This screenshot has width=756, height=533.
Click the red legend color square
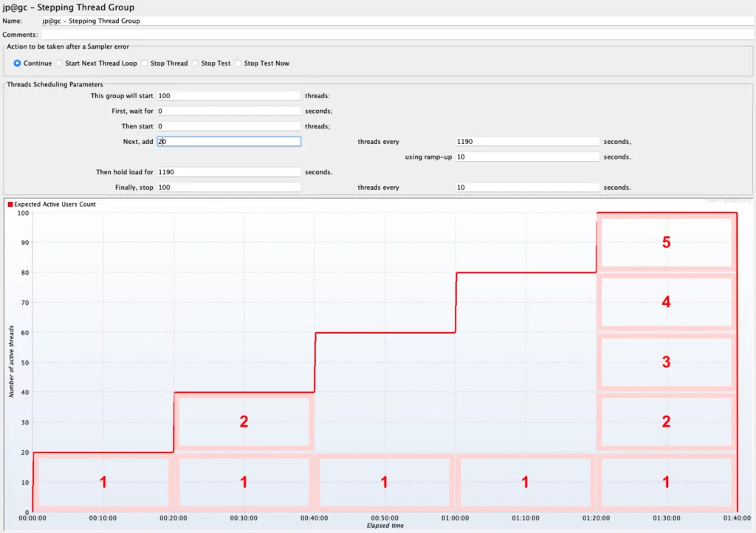pyautogui.click(x=10, y=204)
